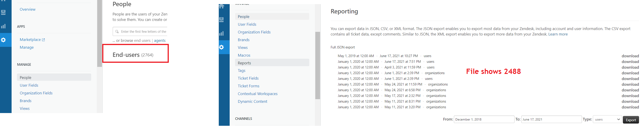This screenshot has width=644, height=131.
Task: Download the April 3, 2021 users export
Action: click(630, 67)
